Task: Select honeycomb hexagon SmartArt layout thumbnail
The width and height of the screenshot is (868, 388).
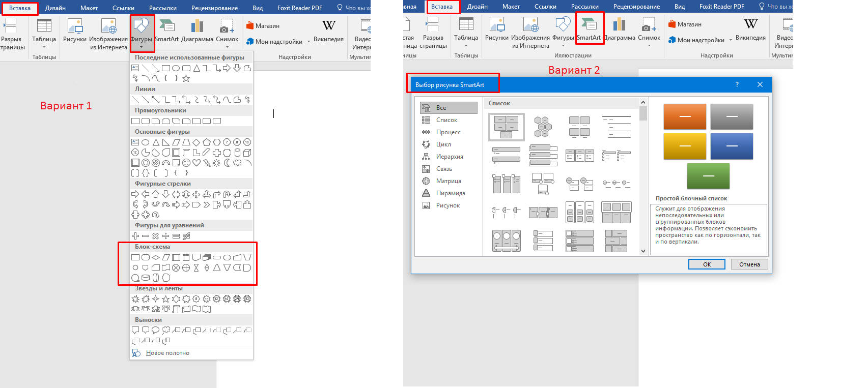Action: 543,127
